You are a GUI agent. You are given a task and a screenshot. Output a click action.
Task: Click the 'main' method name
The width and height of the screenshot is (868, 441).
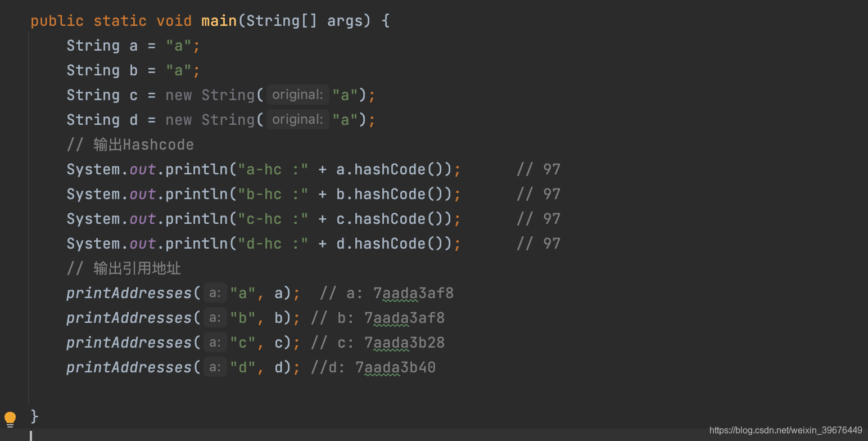click(x=219, y=21)
